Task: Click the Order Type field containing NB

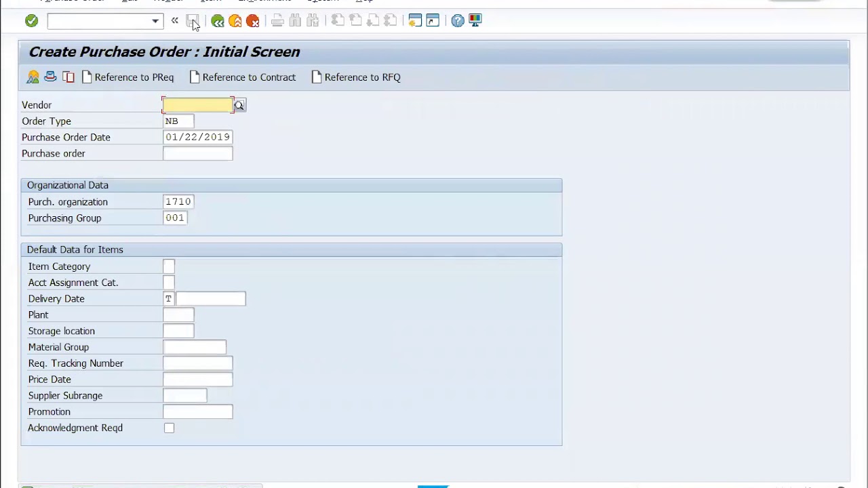Action: [x=178, y=121]
